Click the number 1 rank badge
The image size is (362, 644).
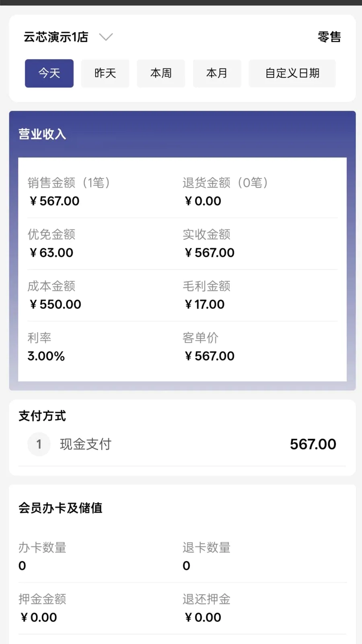tap(39, 444)
